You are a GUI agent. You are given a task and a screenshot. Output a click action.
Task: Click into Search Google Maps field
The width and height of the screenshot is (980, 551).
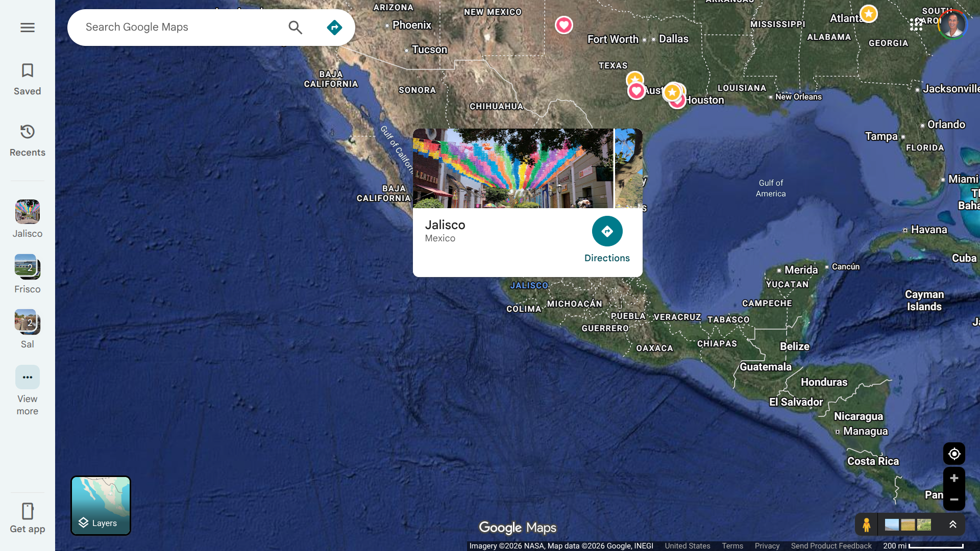179,28
